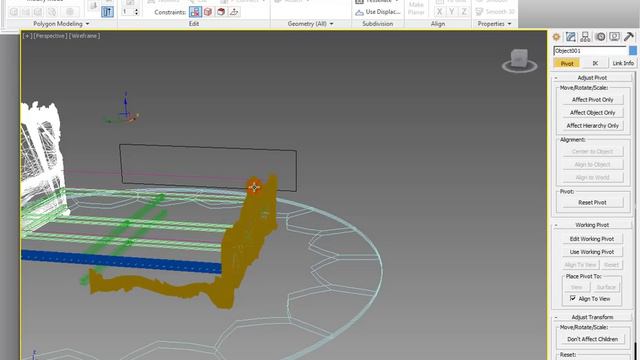
Task: Switch to the IK tab
Action: 595,63
